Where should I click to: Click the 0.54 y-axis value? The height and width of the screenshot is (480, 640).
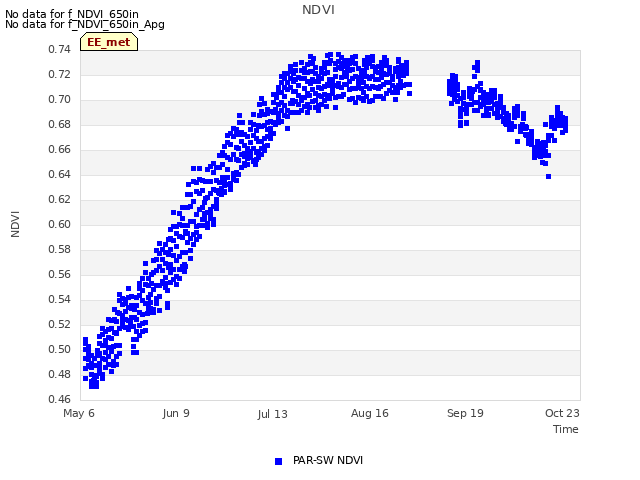pos(60,299)
